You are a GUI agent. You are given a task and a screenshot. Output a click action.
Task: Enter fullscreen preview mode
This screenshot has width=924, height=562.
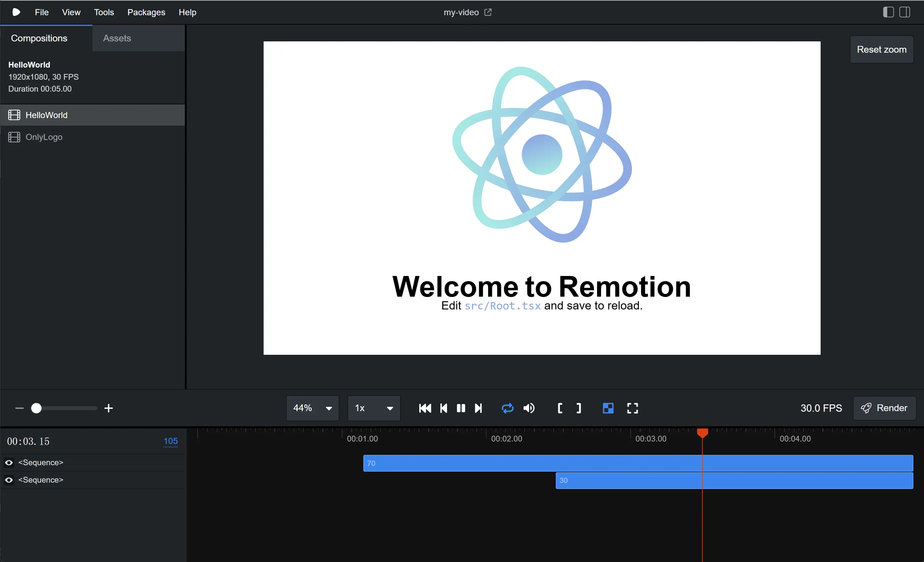click(x=632, y=408)
